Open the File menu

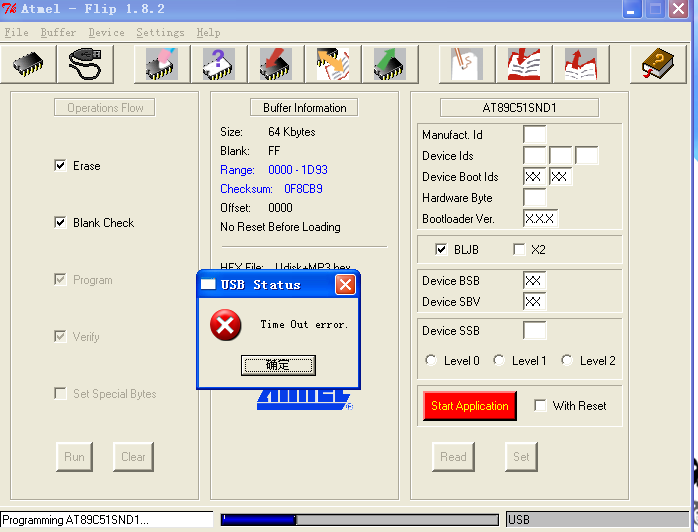pos(16,32)
